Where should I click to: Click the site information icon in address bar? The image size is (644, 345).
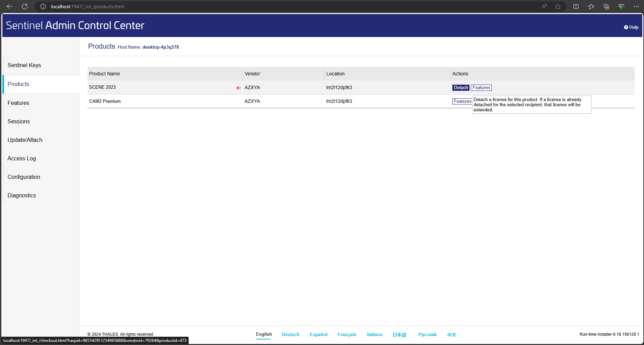coord(43,7)
